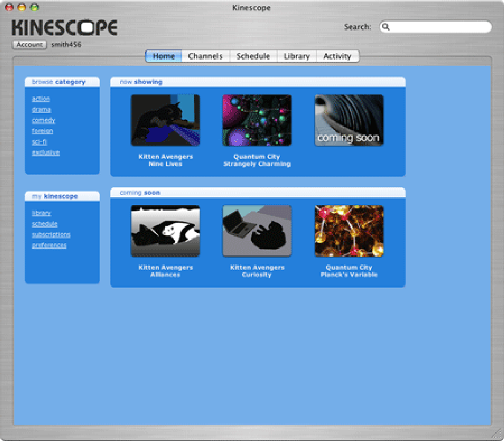
Task: View the Library tab
Action: (296, 56)
